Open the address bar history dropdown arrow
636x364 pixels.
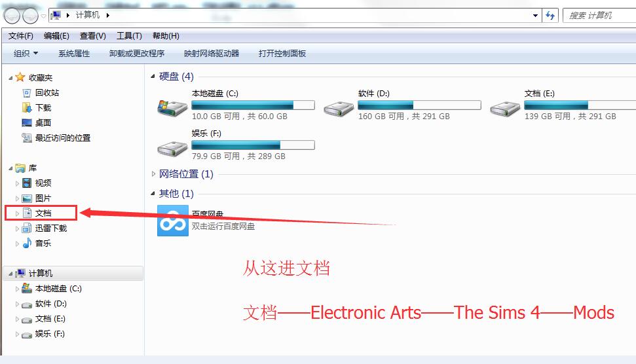click(535, 16)
